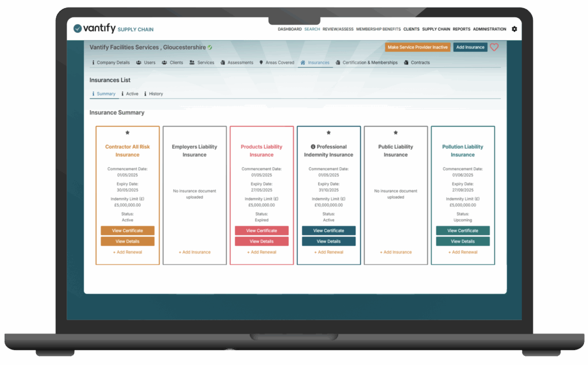This screenshot has width=588, height=365.
Task: Open the Company Details tab
Action: pyautogui.click(x=111, y=63)
